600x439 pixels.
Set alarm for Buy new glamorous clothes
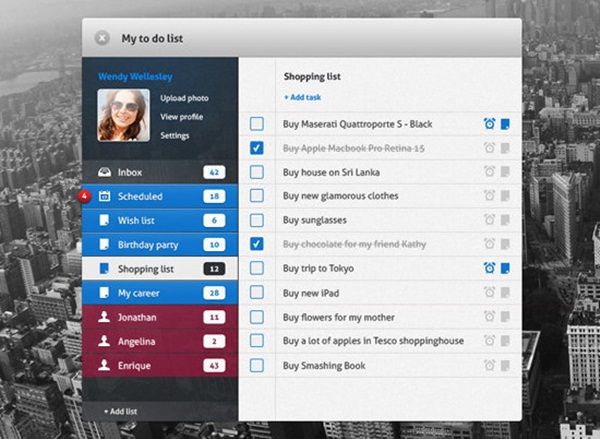pos(489,196)
